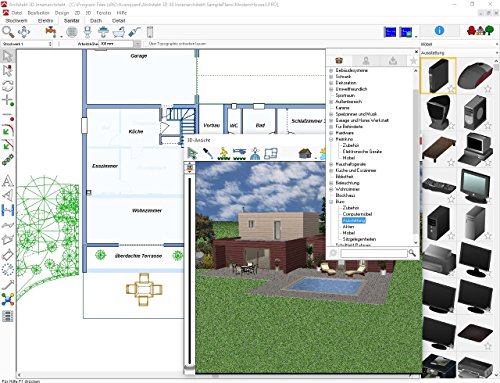Screen dimensions: 500x383
Task: Click the blue info icon
Action: [x=439, y=31]
